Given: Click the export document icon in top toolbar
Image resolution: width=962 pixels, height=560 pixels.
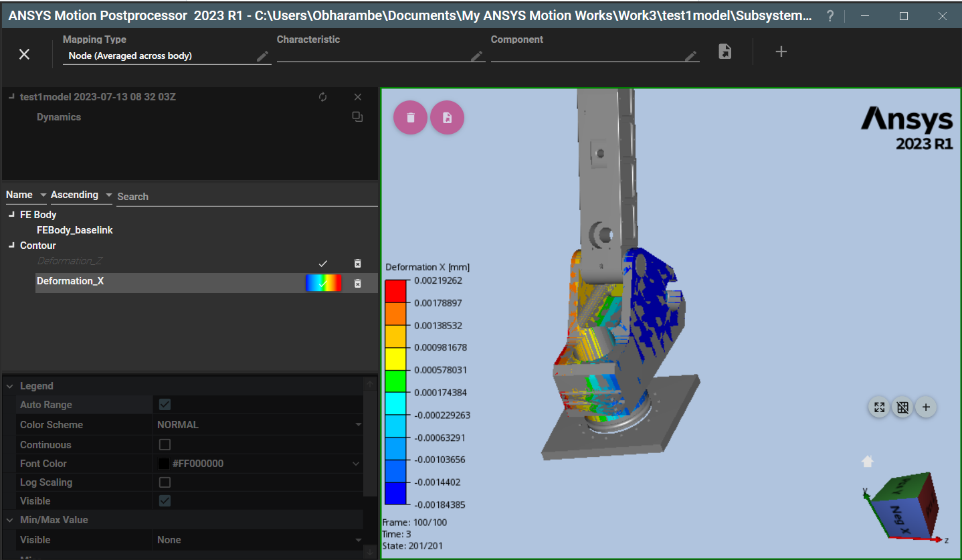Looking at the screenshot, I should pyautogui.click(x=725, y=52).
